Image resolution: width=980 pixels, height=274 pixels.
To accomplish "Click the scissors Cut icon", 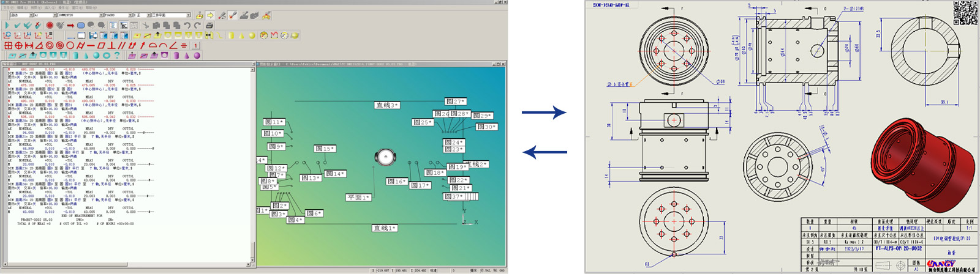I will coord(146,26).
